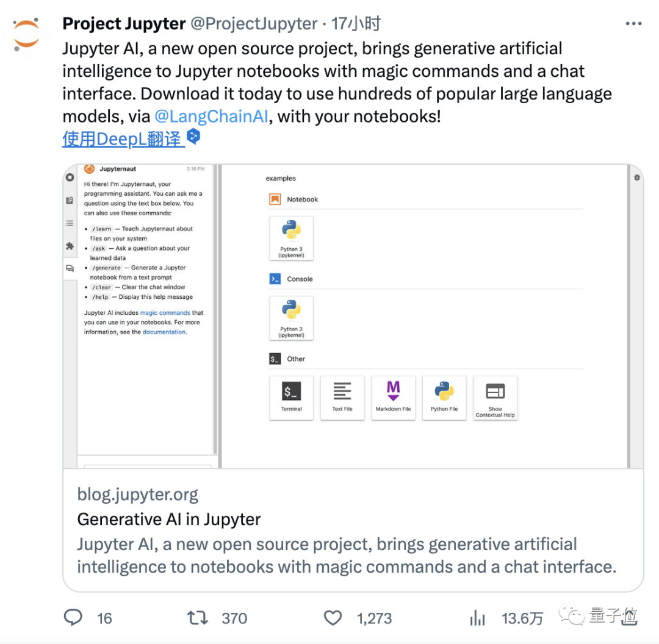This screenshot has width=659, height=644.
Task: Launch a Python 3 notebook from the Launcher
Action: point(291,237)
